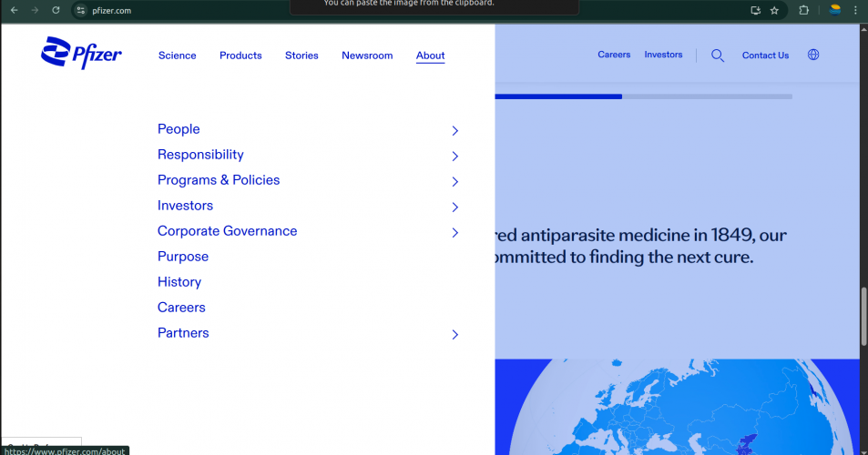Click the install app icon in the address bar

pyautogui.click(x=755, y=10)
